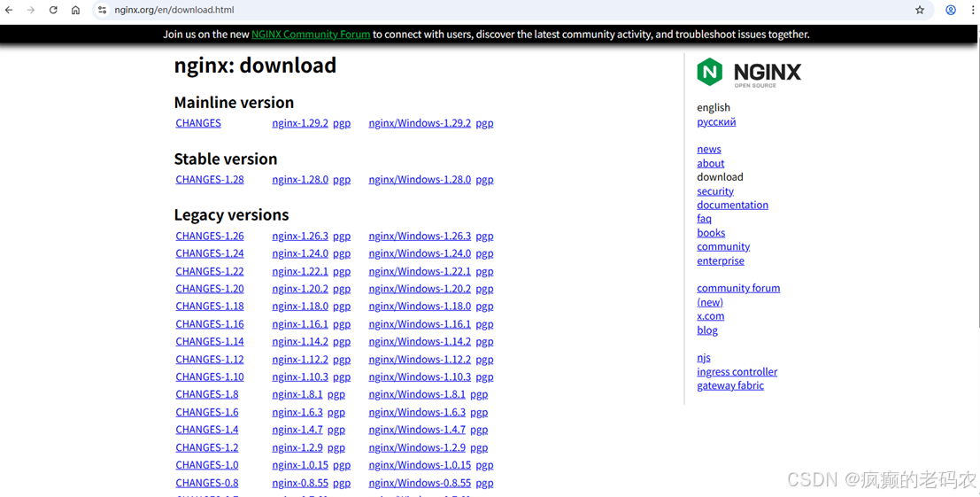This screenshot has width=980, height=497.
Task: Open the NGINX Community Forum banner link
Action: pyautogui.click(x=311, y=35)
